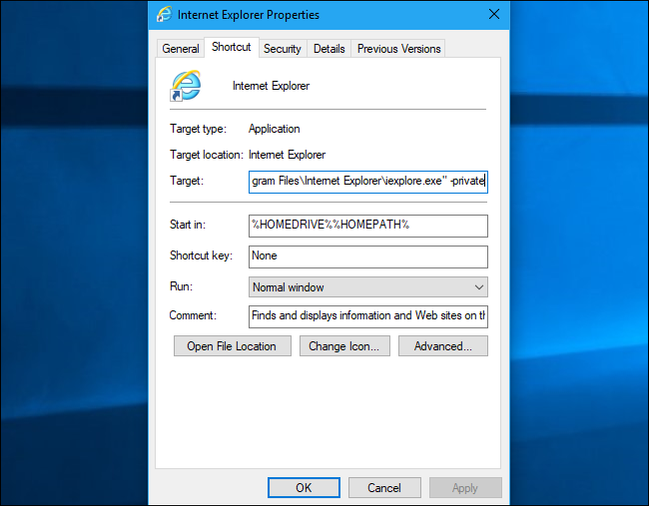The height and width of the screenshot is (506, 649).
Task: Focus the Start in text field
Action: pos(367,225)
